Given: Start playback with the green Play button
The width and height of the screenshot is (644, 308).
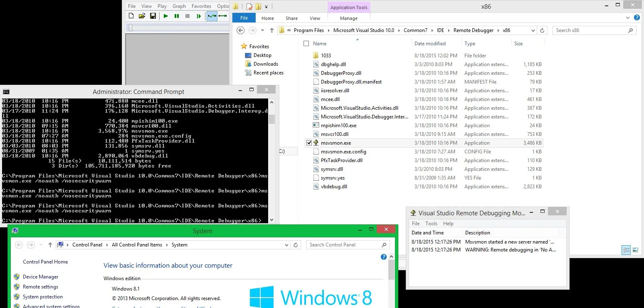Looking at the screenshot, I should click(x=166, y=16).
